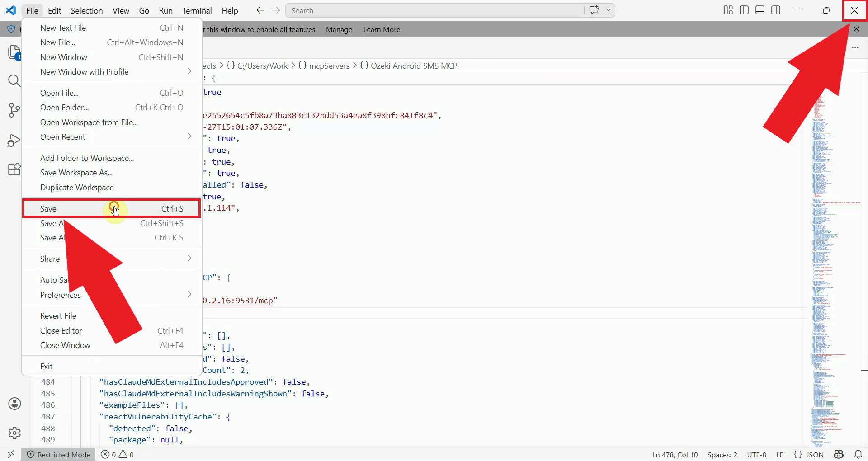Open the Go menu
868x461 pixels.
pyautogui.click(x=144, y=10)
